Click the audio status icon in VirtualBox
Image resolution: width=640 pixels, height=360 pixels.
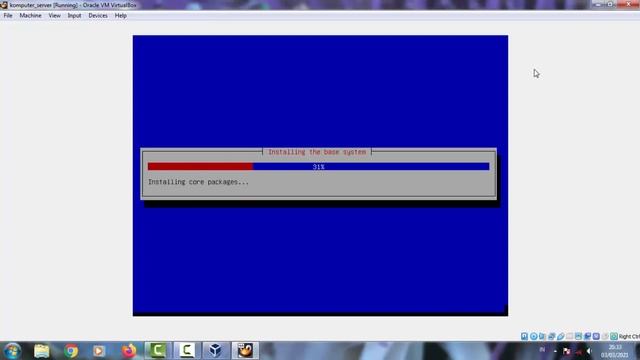(x=542, y=336)
